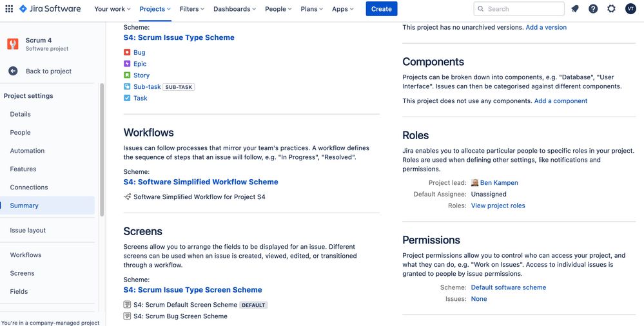The height and width of the screenshot is (326, 644).
Task: Click the Create button
Action: point(382,8)
